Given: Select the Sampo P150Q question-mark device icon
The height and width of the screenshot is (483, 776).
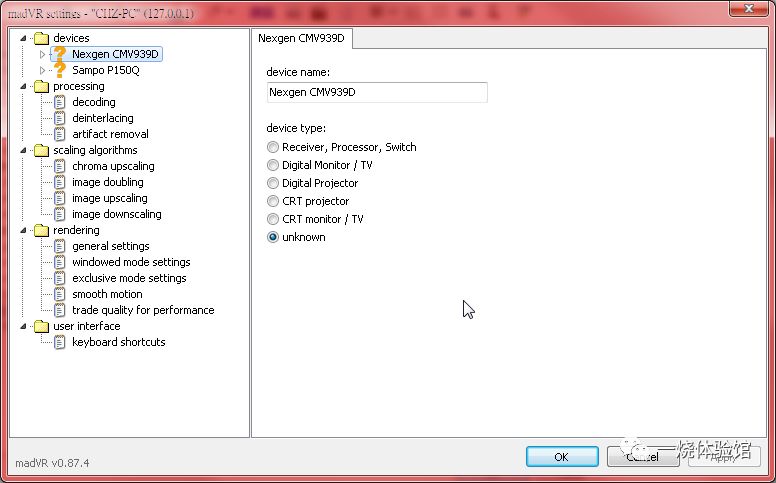Looking at the screenshot, I should (x=60, y=70).
